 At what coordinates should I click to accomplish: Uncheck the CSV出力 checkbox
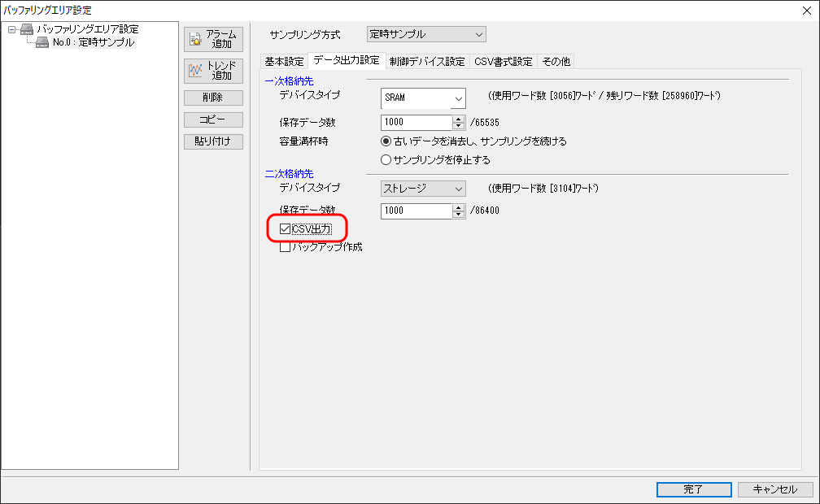[x=285, y=229]
